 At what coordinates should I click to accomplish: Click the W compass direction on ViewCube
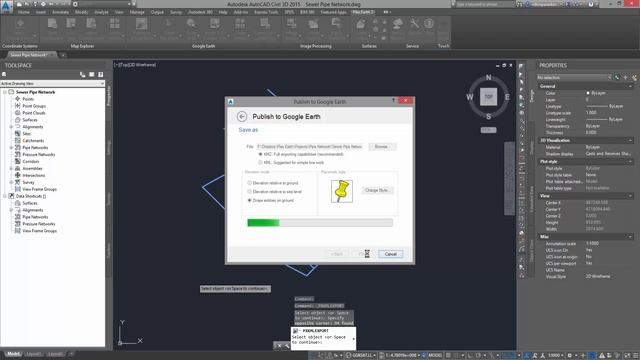(470, 97)
